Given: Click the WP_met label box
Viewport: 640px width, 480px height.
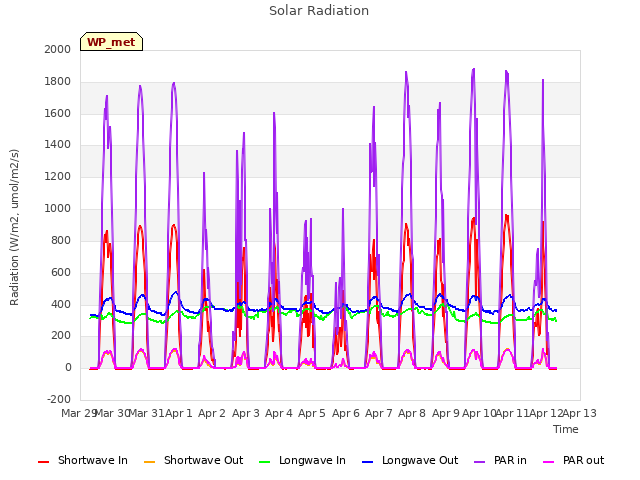Looking at the screenshot, I should [x=111, y=42].
